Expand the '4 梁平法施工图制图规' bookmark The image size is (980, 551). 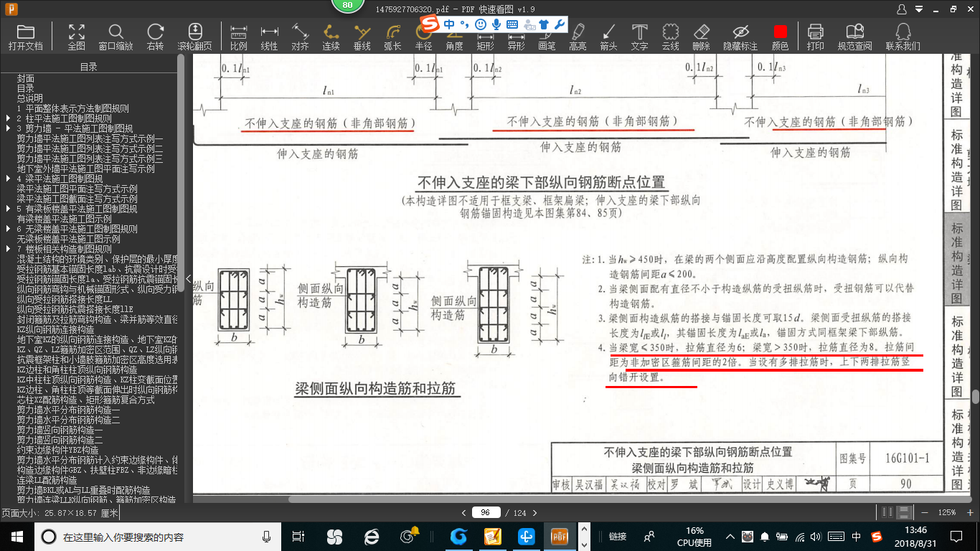click(8, 179)
